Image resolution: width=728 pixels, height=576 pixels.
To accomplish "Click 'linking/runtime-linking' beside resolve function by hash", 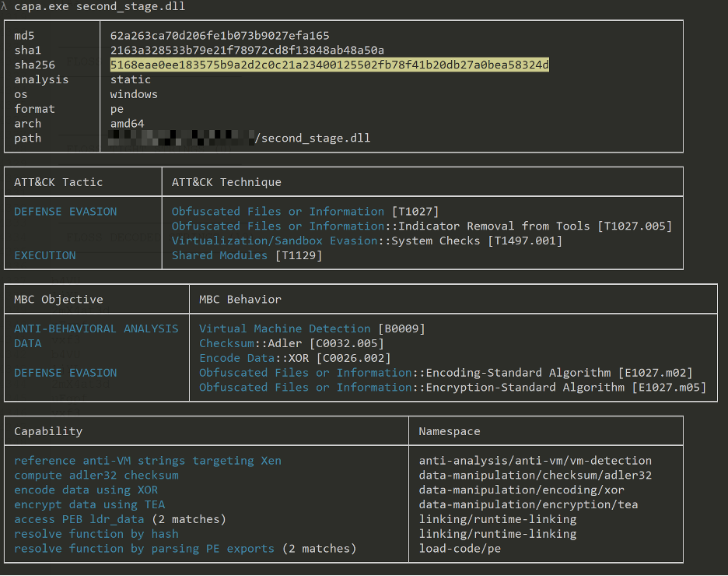I will tap(498, 534).
